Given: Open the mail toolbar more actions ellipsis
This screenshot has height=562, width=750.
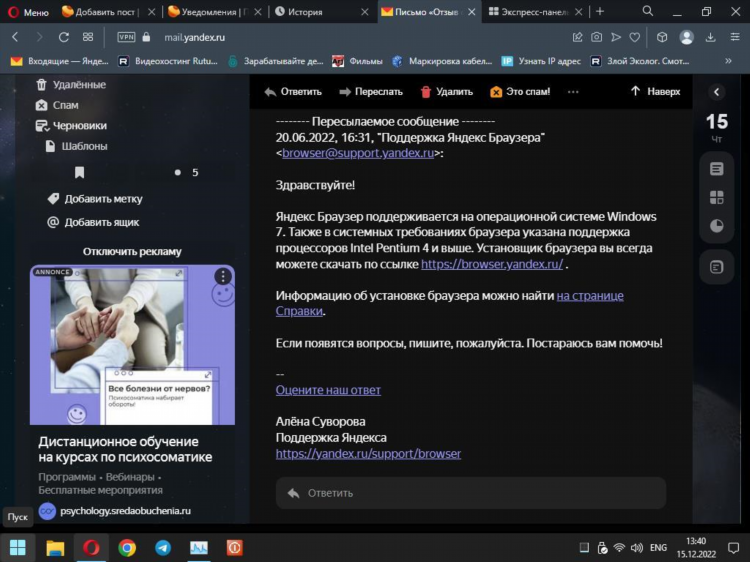Looking at the screenshot, I should pyautogui.click(x=573, y=92).
